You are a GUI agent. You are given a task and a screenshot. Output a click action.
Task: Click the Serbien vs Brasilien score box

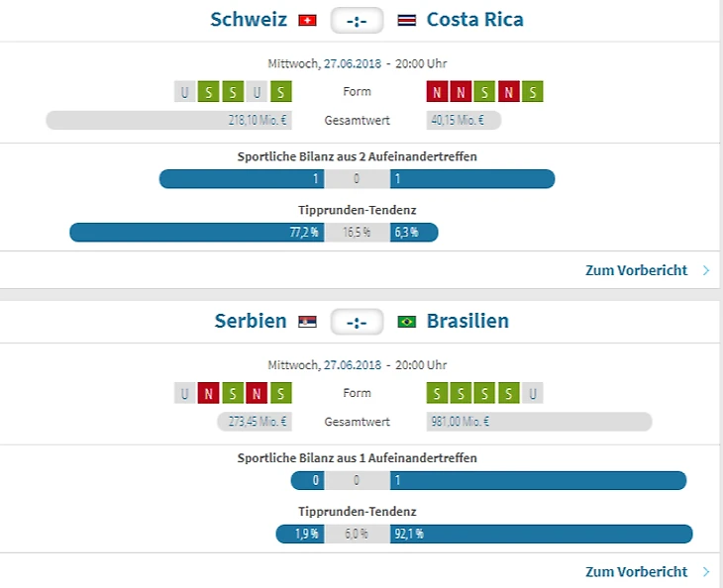tap(357, 322)
